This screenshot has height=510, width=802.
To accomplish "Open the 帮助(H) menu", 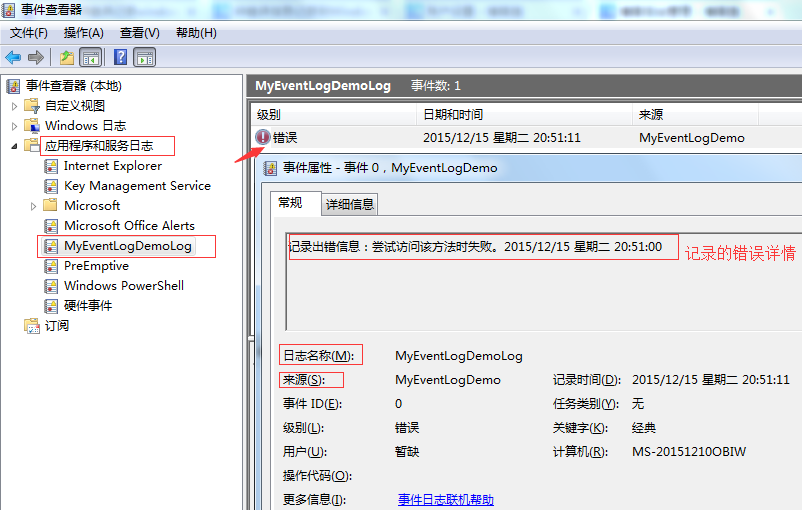I will point(196,33).
